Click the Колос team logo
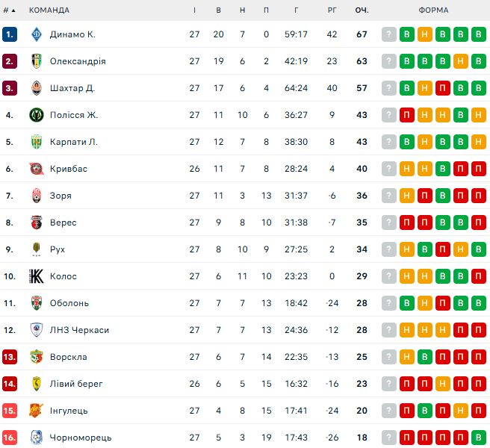Viewport: 490px width, 448px height. (x=37, y=276)
